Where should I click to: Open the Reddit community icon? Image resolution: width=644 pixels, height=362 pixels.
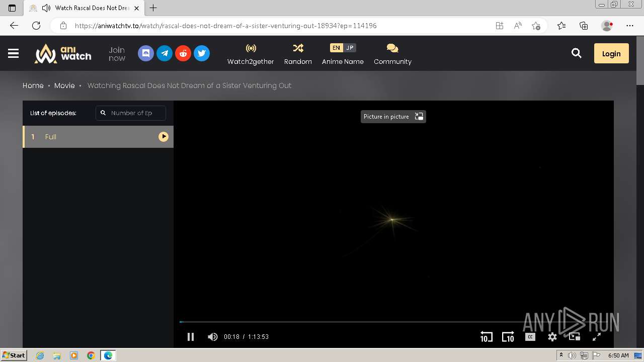(183, 53)
